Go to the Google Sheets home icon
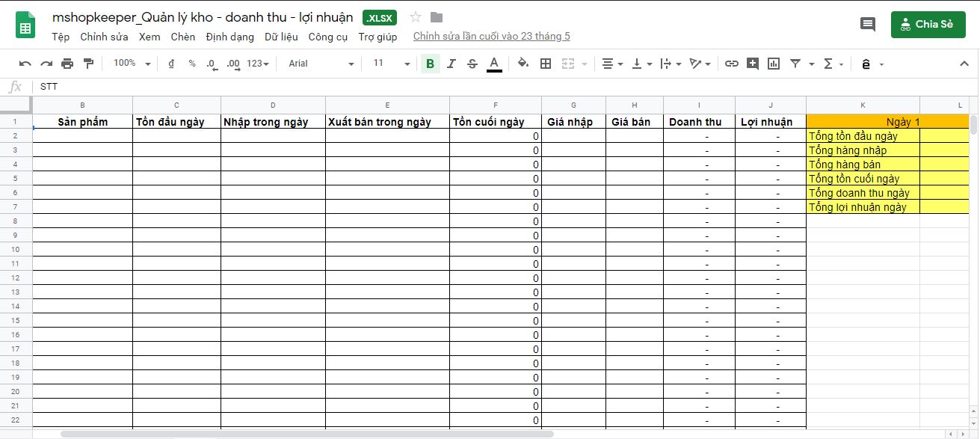The width and height of the screenshot is (980, 439). click(25, 25)
